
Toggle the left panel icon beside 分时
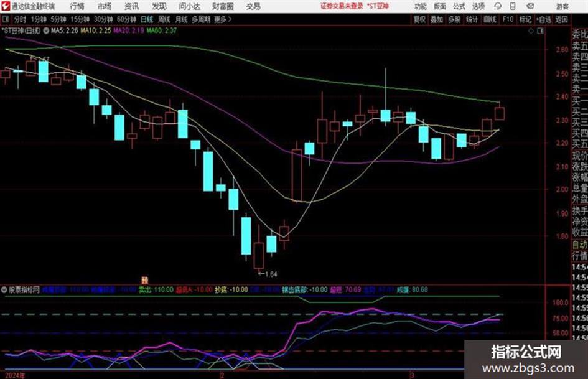point(5,19)
